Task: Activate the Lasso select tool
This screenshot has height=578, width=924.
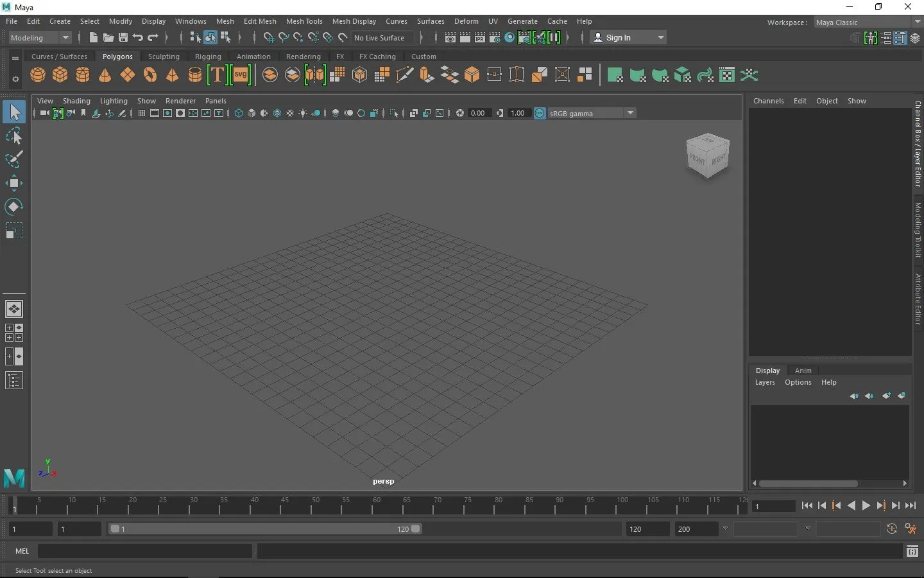Action: [x=13, y=136]
